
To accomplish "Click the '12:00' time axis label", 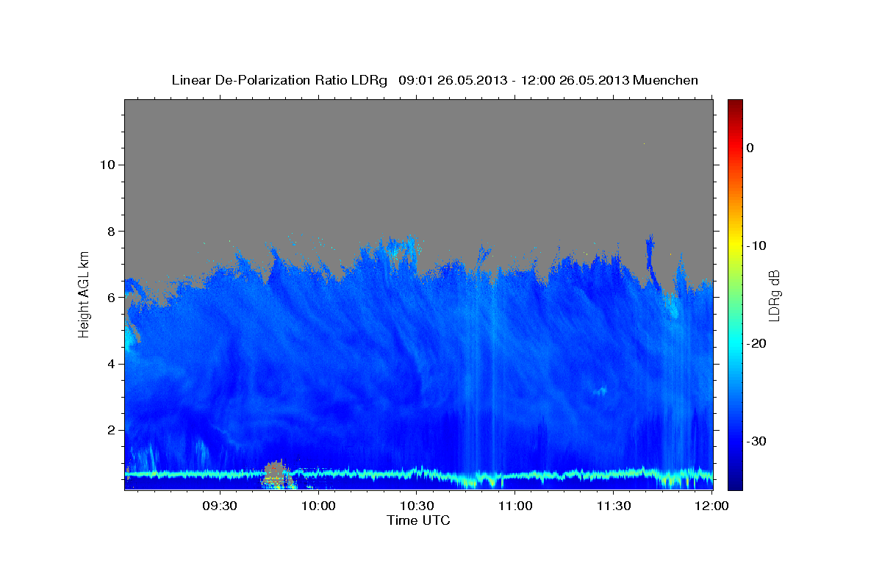I will (x=712, y=507).
